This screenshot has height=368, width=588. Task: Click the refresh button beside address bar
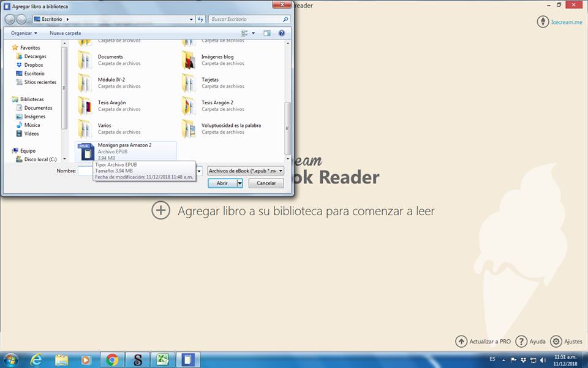tap(200, 19)
